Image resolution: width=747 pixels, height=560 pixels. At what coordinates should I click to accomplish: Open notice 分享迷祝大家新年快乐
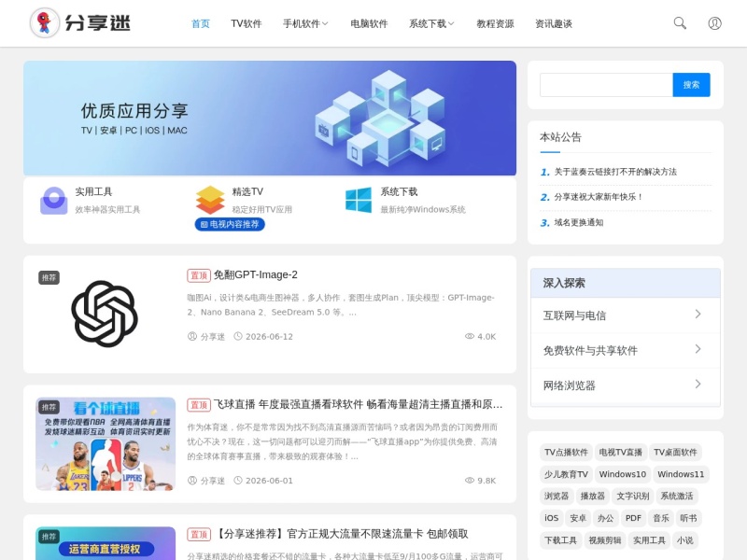coord(599,197)
